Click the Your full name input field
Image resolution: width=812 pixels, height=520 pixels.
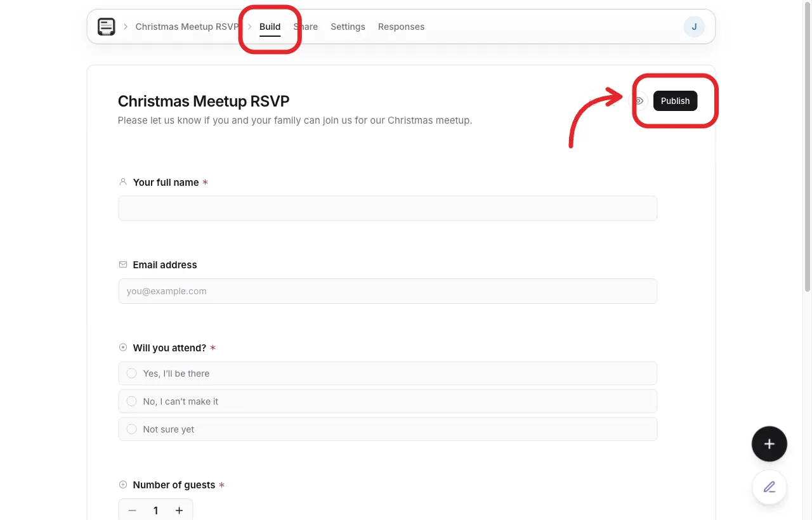tap(388, 208)
